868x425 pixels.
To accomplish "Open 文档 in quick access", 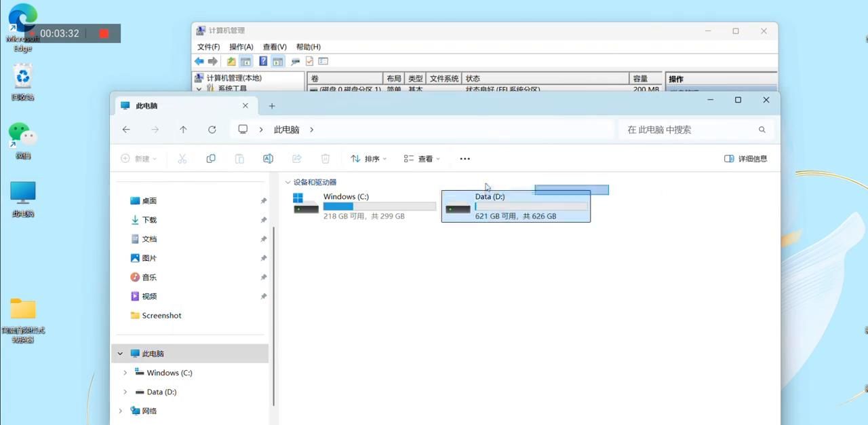I will [x=149, y=239].
